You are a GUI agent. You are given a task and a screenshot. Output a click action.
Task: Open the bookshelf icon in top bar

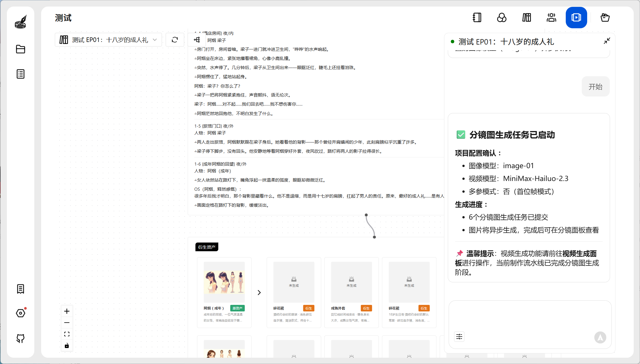[x=527, y=18]
